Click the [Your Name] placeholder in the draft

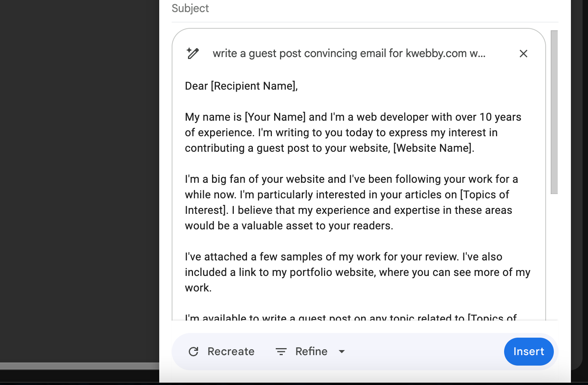point(275,117)
